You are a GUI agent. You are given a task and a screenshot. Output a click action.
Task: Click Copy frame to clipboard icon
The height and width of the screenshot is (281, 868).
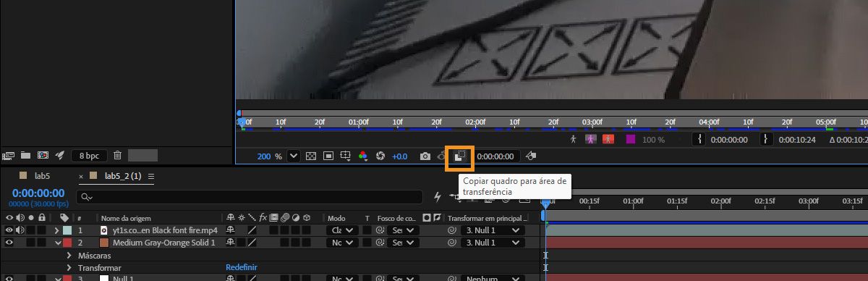point(459,156)
